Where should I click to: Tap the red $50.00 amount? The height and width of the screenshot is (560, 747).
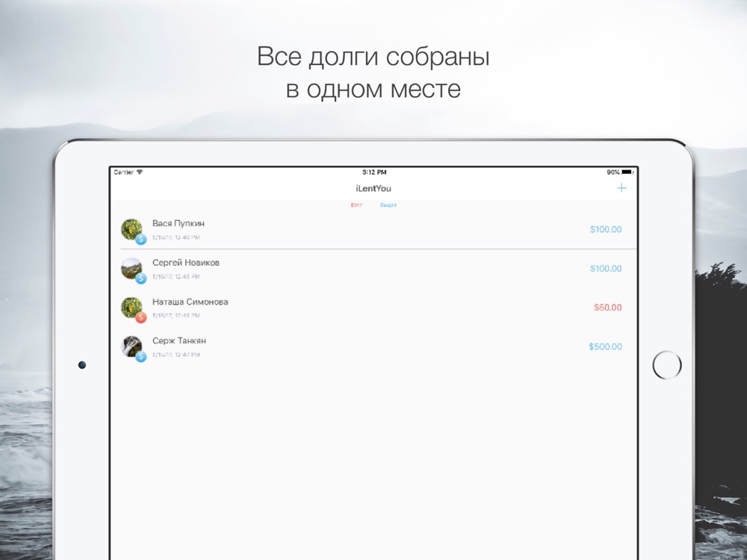tap(607, 308)
